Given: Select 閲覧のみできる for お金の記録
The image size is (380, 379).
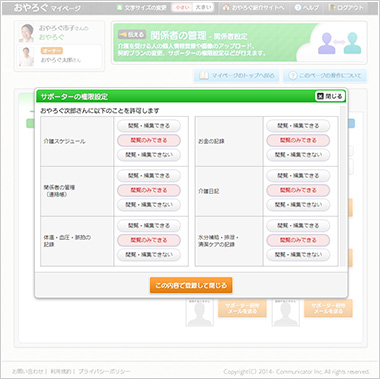Looking at the screenshot, I should pos(298,140).
